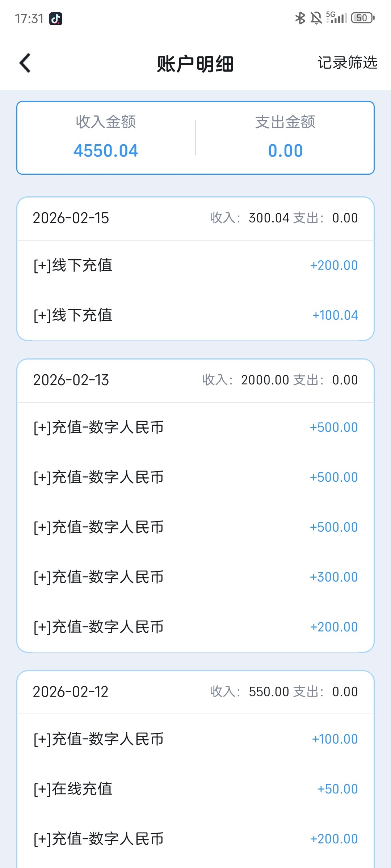Tap the muted bell status icon

[x=316, y=18]
